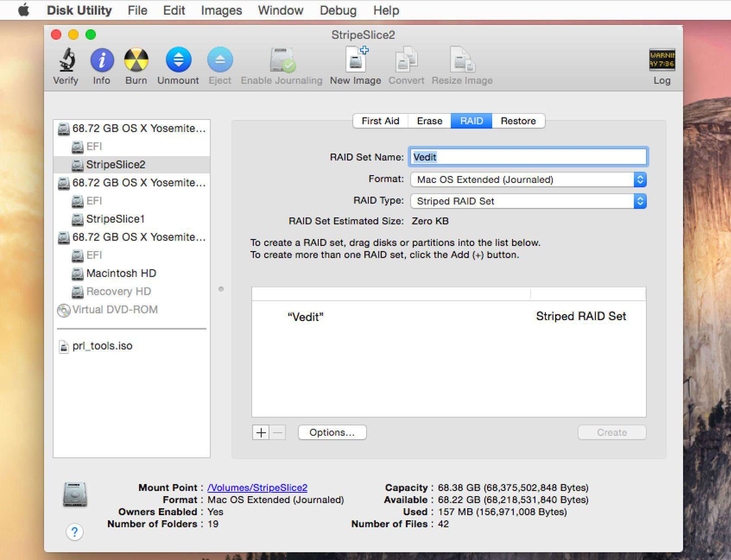Open the Help menu

(386, 10)
